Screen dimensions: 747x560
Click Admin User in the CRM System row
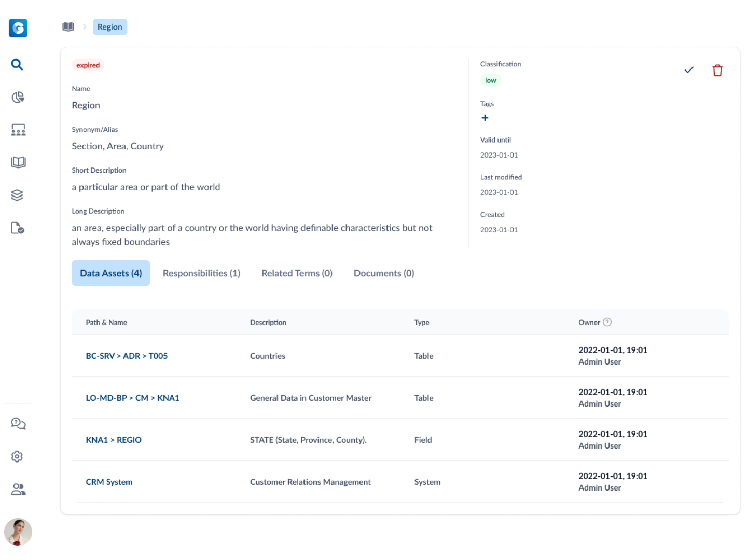(x=600, y=488)
